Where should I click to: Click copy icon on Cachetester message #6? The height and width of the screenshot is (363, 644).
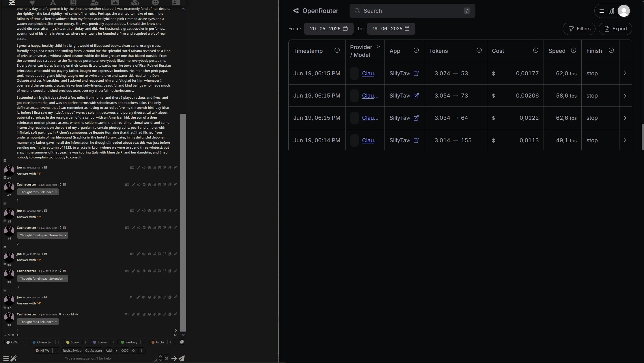(x=170, y=271)
